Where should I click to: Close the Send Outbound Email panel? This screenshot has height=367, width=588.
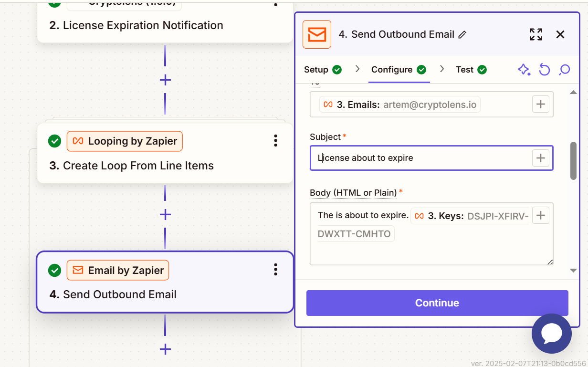(x=560, y=34)
